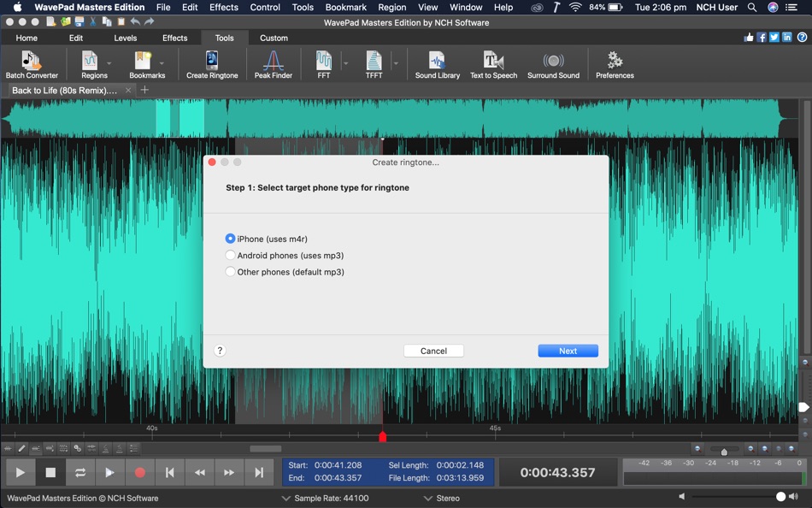Screen dimensions: 812x508
Task: Open the Surround Sound tool
Action: pos(553,65)
